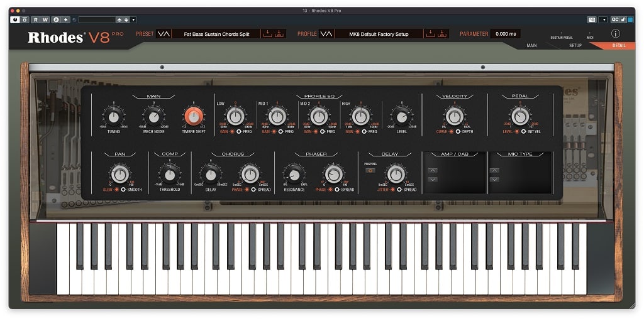Click the Phaser RESONANCE knob

(294, 175)
